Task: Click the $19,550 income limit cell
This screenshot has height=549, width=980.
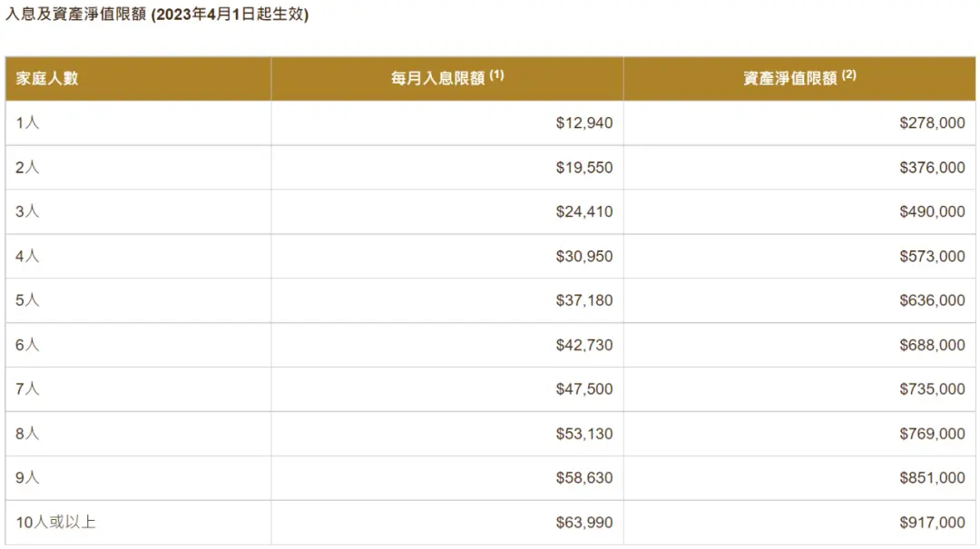Action: click(584, 168)
